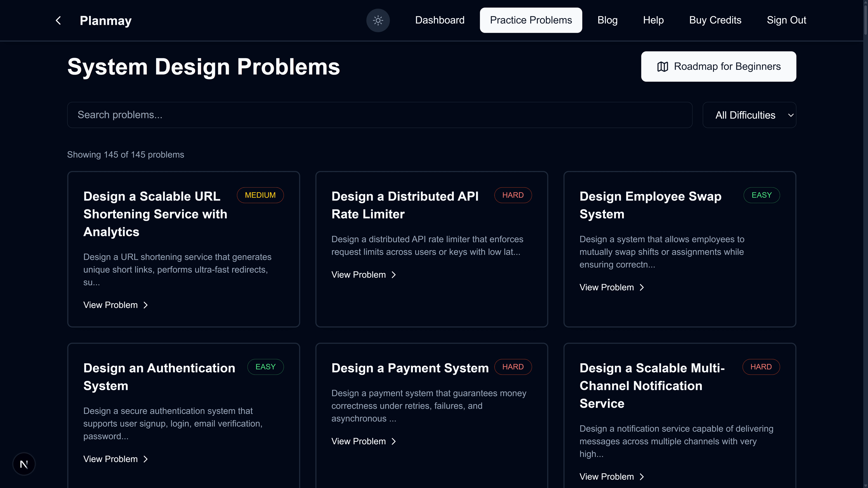The image size is (868, 488).
Task: Click the map icon on Roadmap for Beginners
Action: click(663, 66)
